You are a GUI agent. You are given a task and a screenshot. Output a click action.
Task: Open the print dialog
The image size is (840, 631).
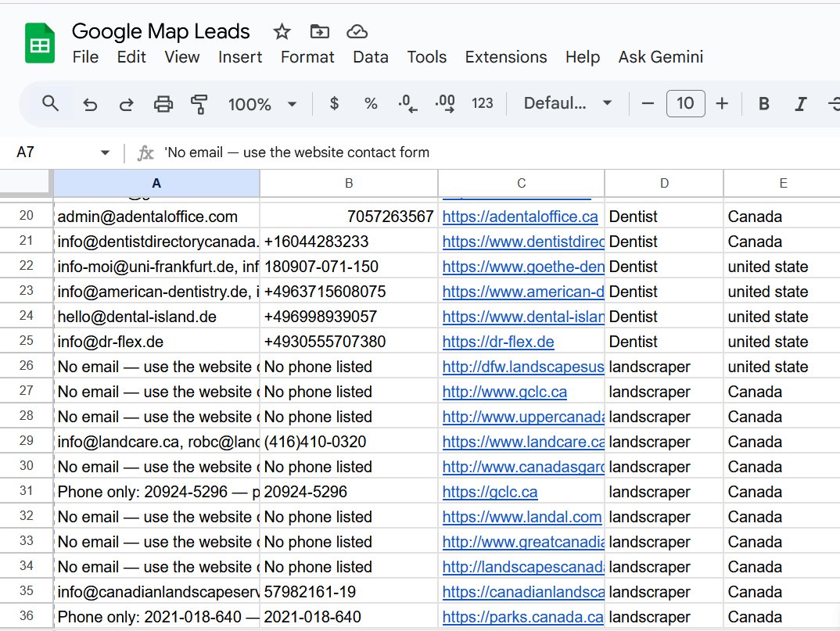tap(163, 102)
